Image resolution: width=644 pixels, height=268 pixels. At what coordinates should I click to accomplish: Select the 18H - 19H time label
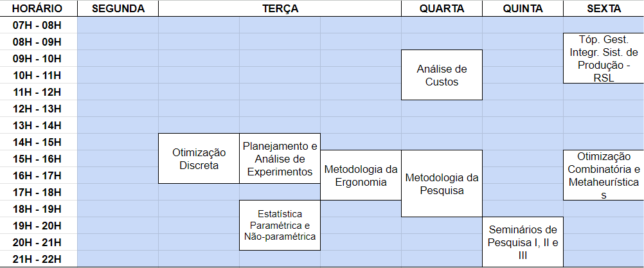pyautogui.click(x=37, y=209)
